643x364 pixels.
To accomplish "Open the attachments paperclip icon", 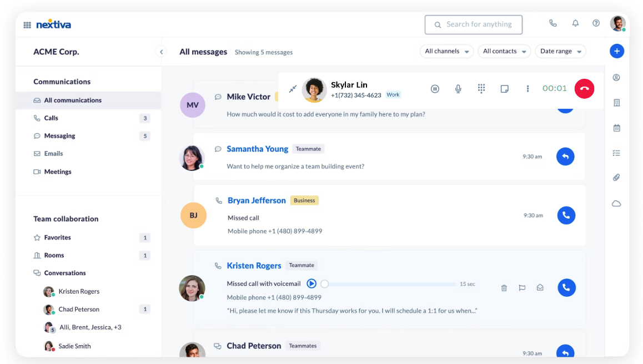I will click(x=616, y=178).
